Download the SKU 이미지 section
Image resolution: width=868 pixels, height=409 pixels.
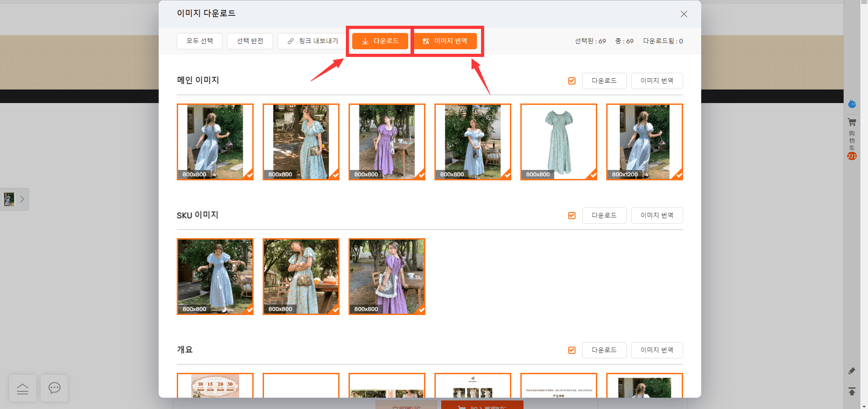click(604, 216)
